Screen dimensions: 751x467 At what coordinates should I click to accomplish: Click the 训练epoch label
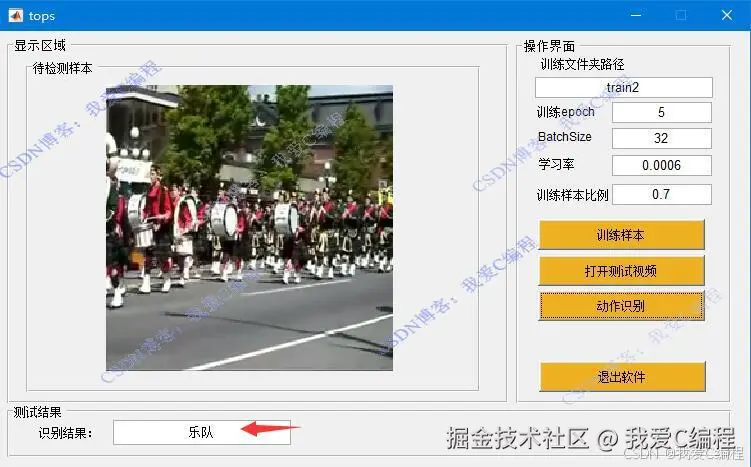click(566, 112)
